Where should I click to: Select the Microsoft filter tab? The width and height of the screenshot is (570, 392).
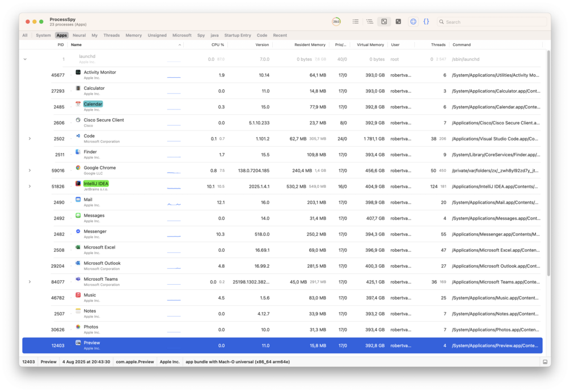point(181,35)
